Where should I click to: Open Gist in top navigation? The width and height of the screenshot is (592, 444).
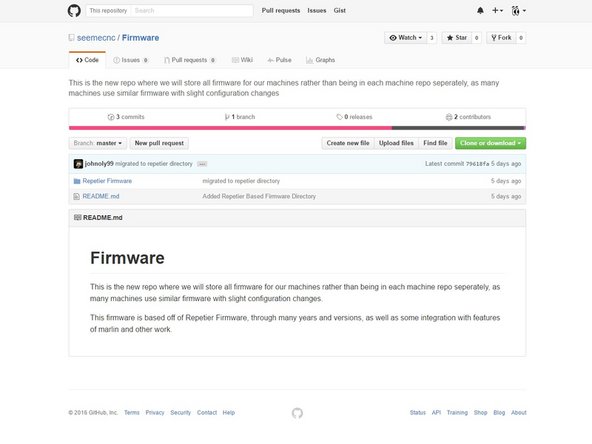(339, 11)
